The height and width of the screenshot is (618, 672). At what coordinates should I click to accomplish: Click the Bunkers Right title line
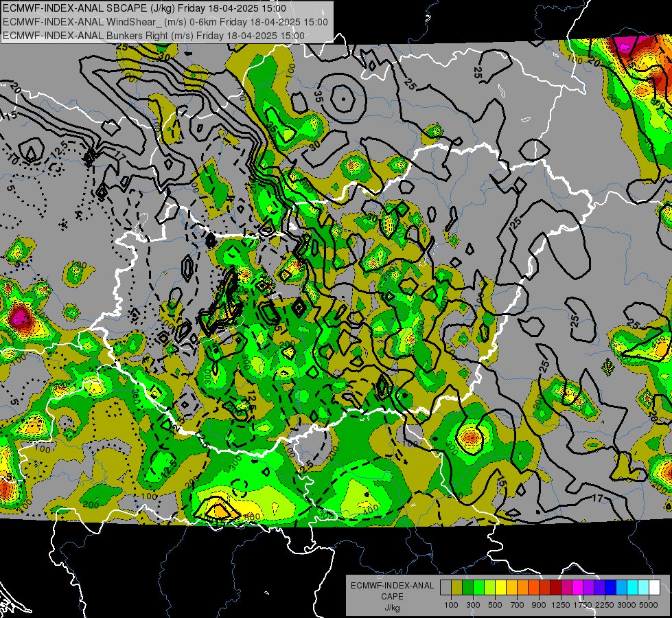(154, 36)
